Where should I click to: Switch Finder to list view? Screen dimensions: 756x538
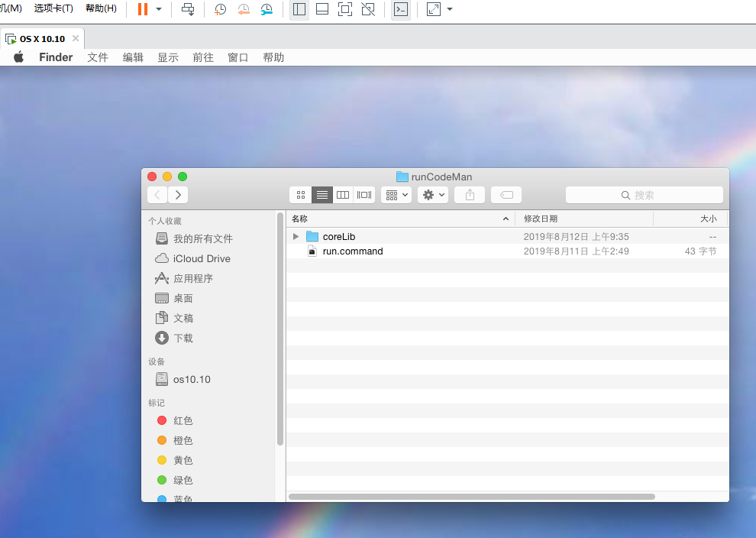coord(322,195)
